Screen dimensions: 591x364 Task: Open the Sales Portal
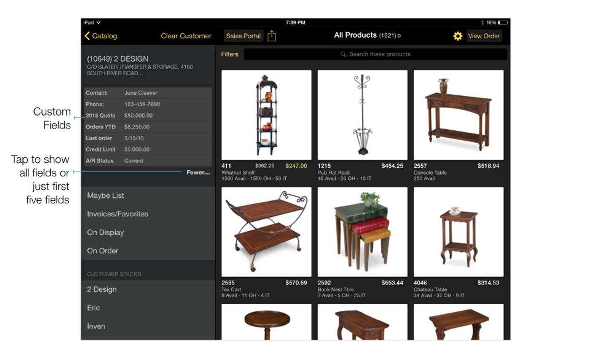[x=243, y=36]
